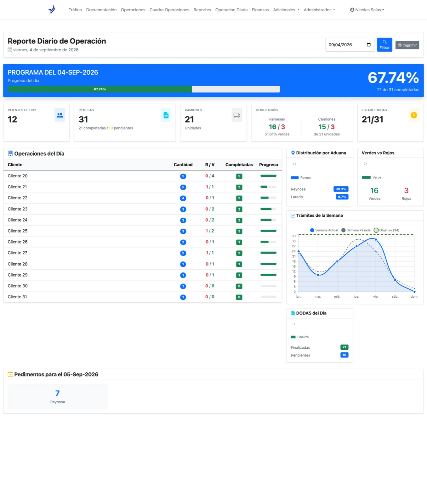427x504 pixels.
Task: Click the Reynosa 7 pedimentos card
Action: pyautogui.click(x=58, y=397)
